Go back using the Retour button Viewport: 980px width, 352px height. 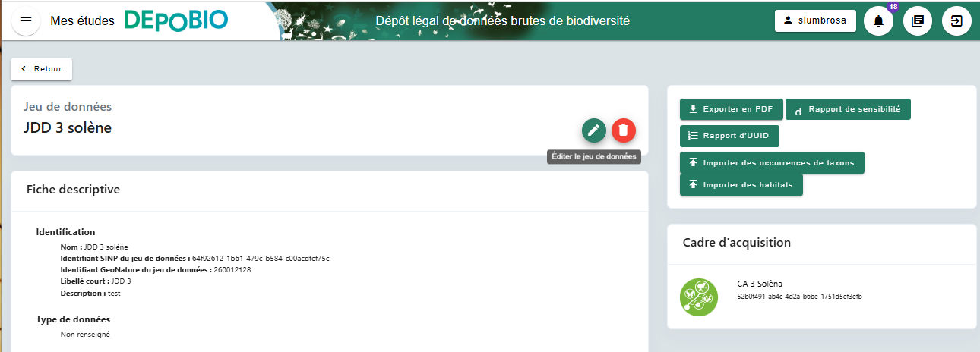pos(42,69)
